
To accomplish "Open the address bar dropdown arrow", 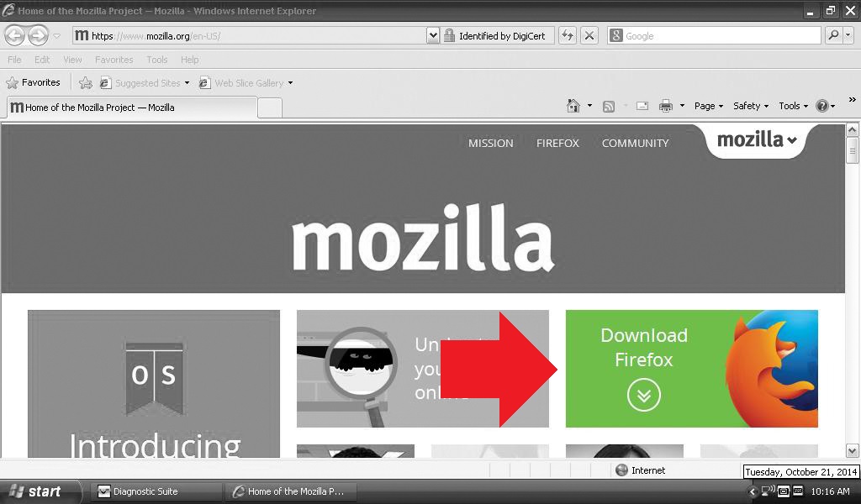I will (x=433, y=35).
